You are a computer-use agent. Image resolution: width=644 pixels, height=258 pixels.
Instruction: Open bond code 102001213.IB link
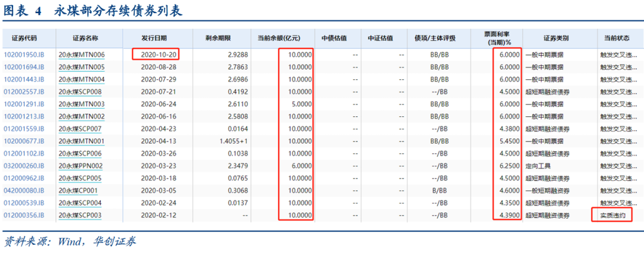24,116
